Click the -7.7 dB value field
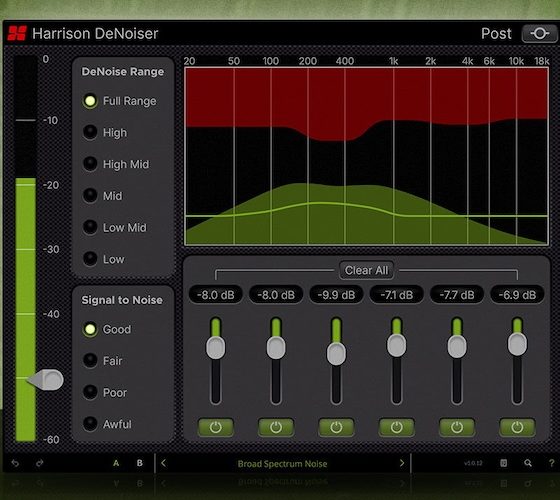Viewport: 560px width, 500px height. [x=457, y=295]
